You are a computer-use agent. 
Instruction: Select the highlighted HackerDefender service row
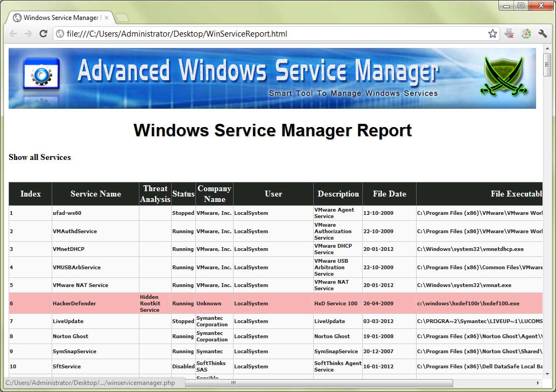pos(75,304)
